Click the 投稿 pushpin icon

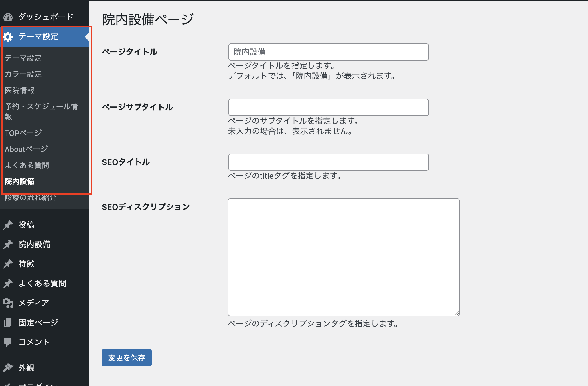(8, 225)
